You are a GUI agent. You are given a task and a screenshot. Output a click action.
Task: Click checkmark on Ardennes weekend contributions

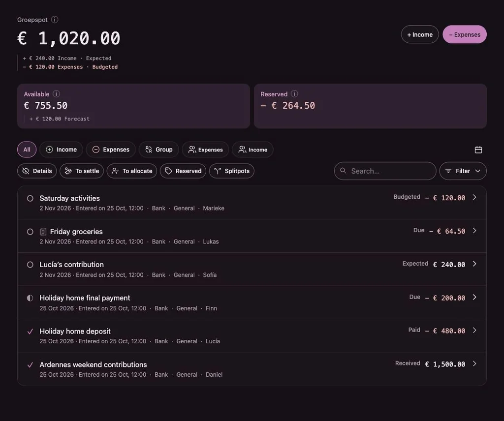click(30, 365)
